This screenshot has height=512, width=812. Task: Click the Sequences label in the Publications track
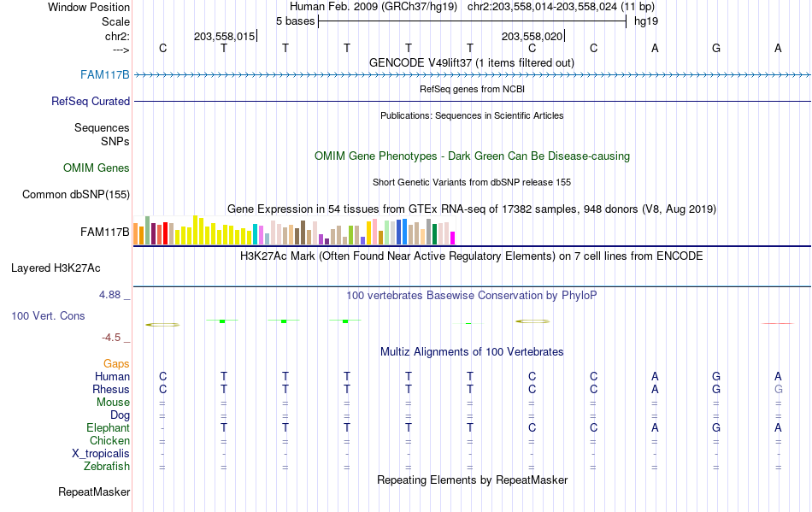pos(102,128)
